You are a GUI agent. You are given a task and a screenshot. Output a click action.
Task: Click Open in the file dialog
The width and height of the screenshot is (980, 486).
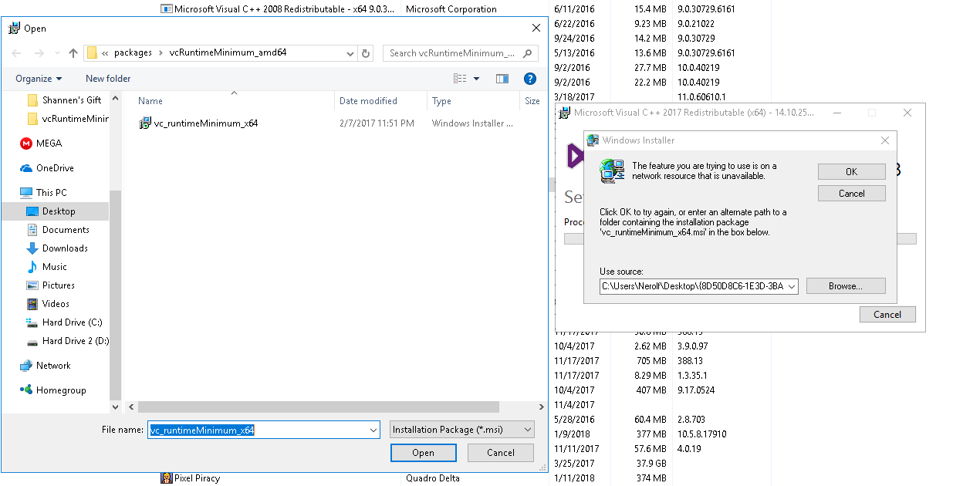click(423, 453)
